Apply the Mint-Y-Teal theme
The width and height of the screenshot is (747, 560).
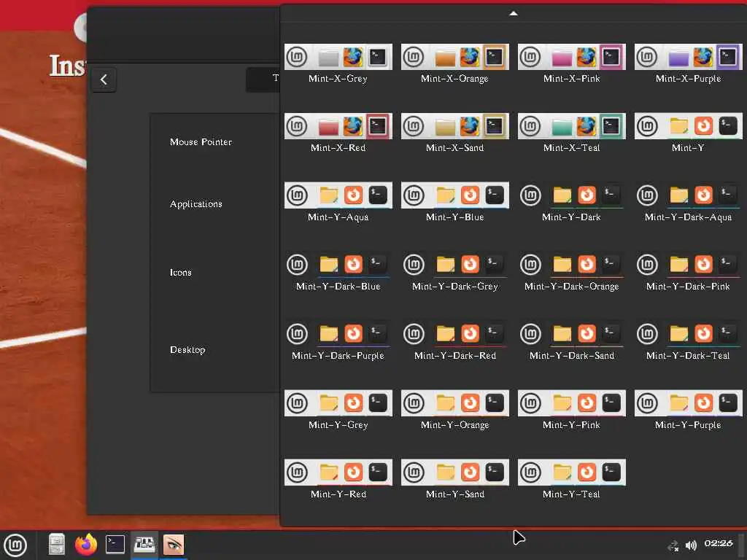coord(572,472)
